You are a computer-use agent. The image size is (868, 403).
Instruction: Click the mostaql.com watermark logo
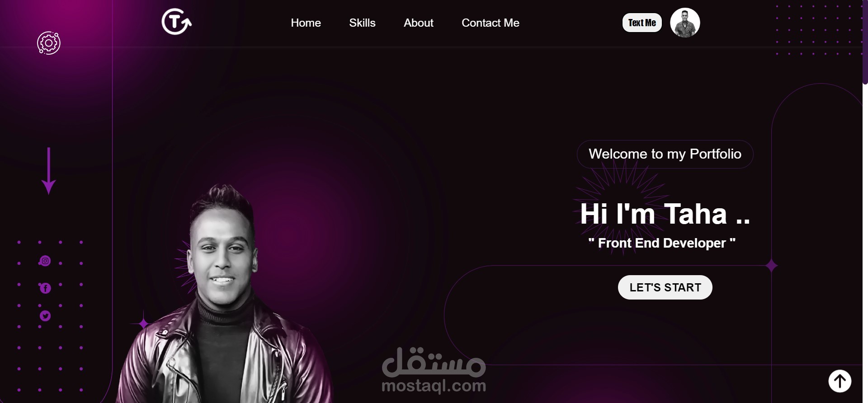click(x=434, y=370)
